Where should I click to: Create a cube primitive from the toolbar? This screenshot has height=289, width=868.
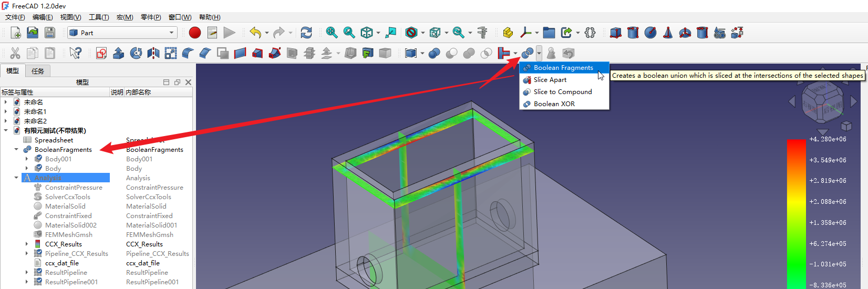tap(616, 33)
